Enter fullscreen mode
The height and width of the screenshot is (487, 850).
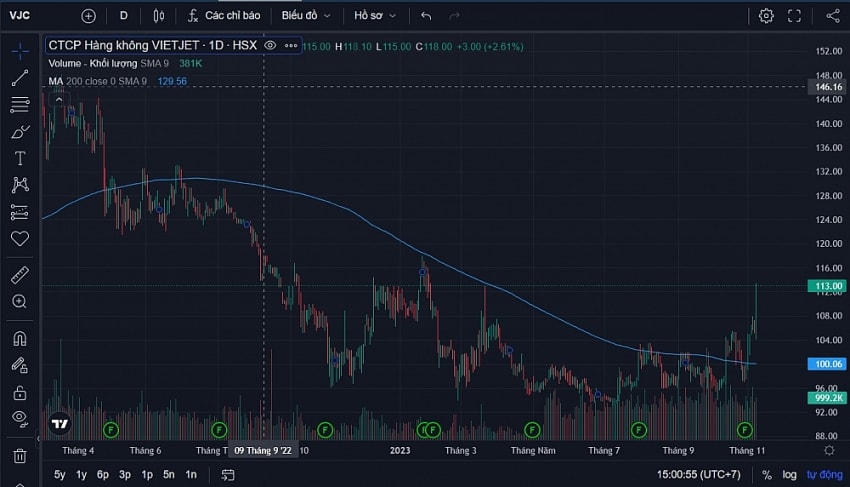(x=794, y=16)
